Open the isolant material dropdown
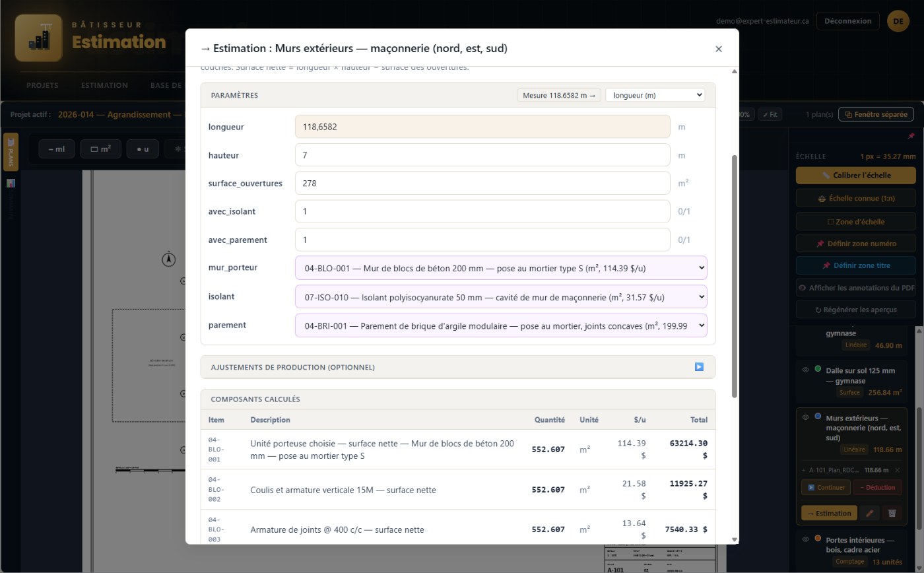Viewport: 924px width, 573px height. click(x=501, y=296)
